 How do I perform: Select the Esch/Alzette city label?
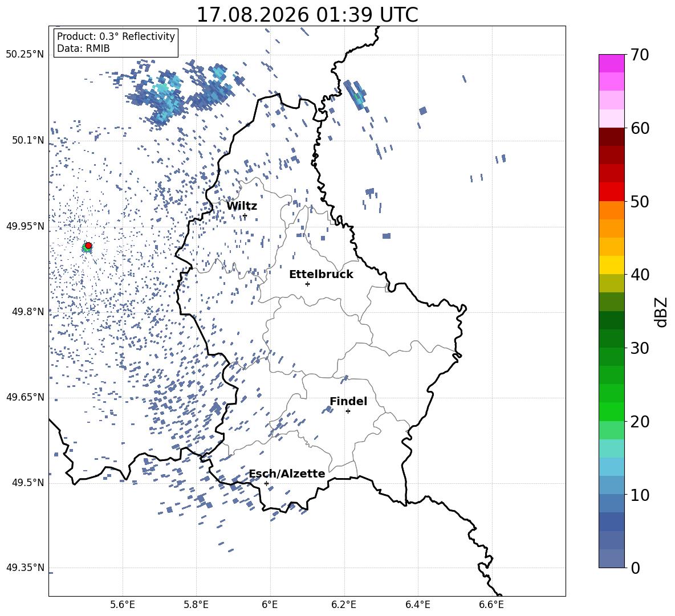coord(287,474)
